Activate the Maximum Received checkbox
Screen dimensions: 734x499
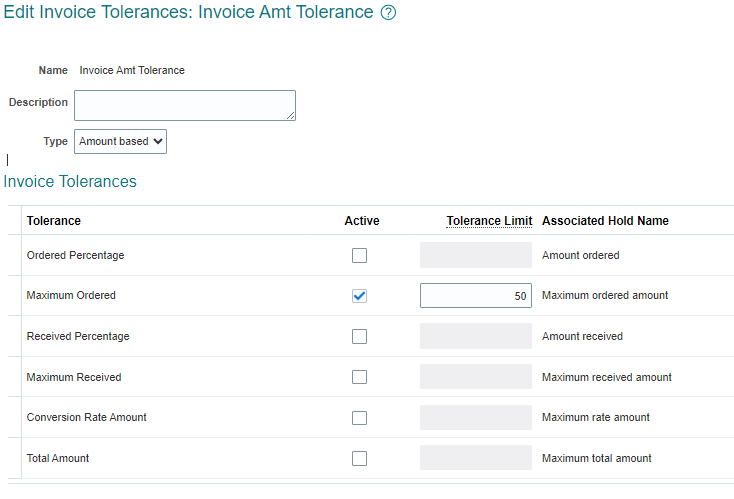click(x=360, y=377)
